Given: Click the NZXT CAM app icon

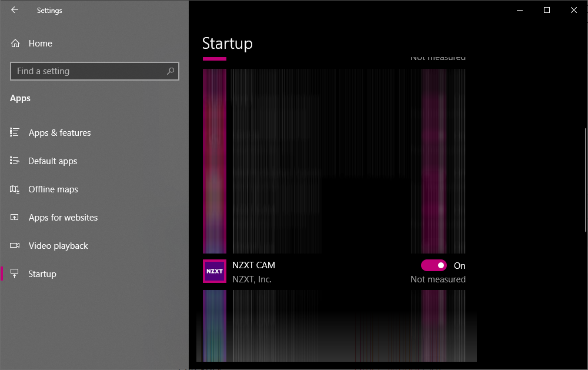Looking at the screenshot, I should (215, 271).
